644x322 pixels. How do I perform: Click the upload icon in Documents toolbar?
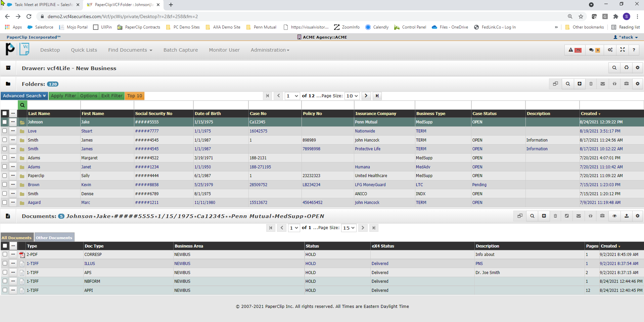[x=626, y=216]
